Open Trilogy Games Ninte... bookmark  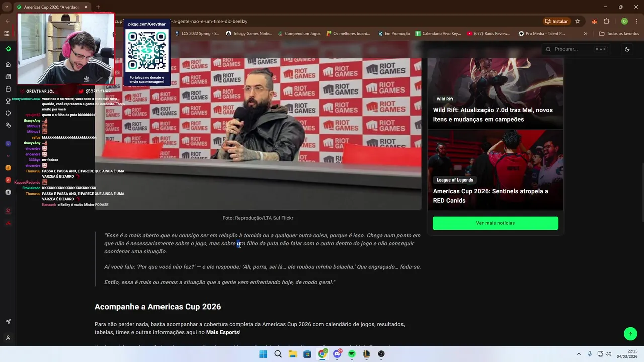click(x=249, y=34)
